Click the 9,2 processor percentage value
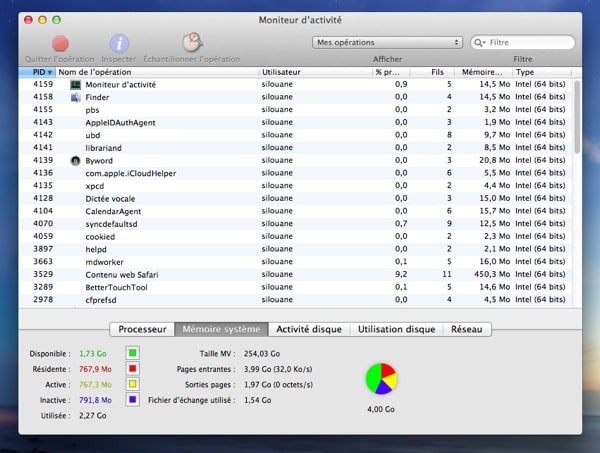The height and width of the screenshot is (453, 600). (401, 274)
